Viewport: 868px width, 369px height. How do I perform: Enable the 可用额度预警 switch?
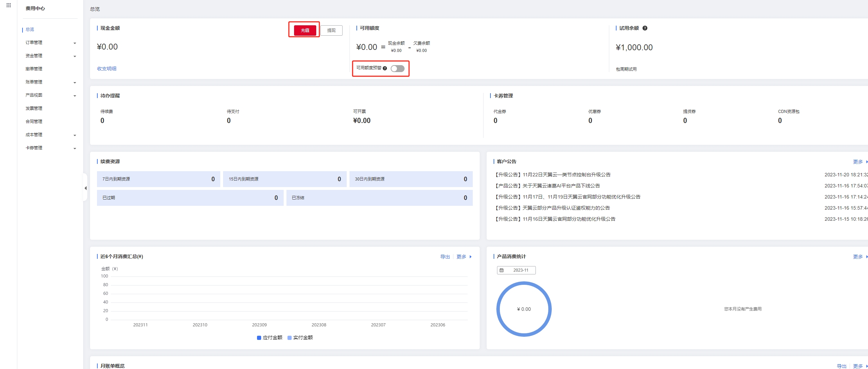pos(397,69)
